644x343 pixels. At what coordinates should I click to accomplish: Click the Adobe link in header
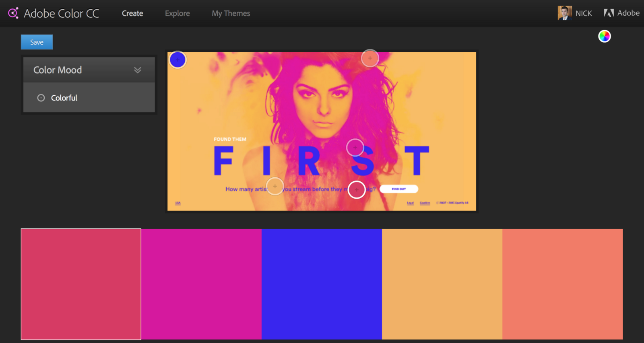click(628, 13)
